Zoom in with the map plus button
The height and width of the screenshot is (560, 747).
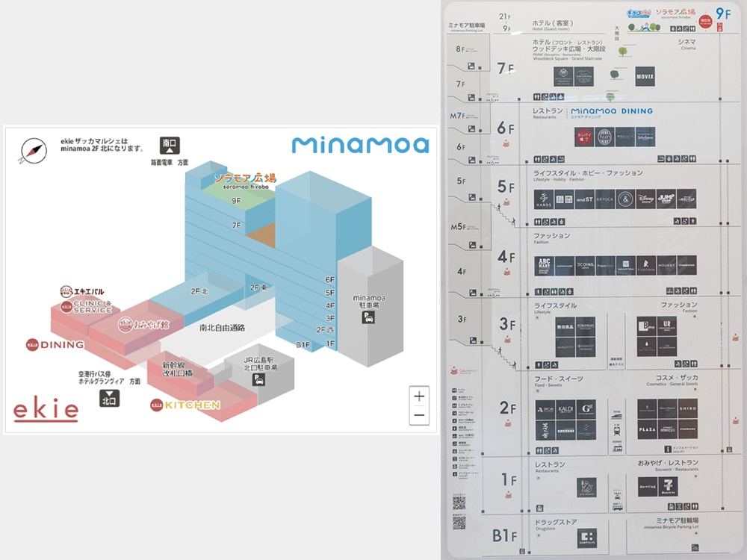(x=419, y=396)
